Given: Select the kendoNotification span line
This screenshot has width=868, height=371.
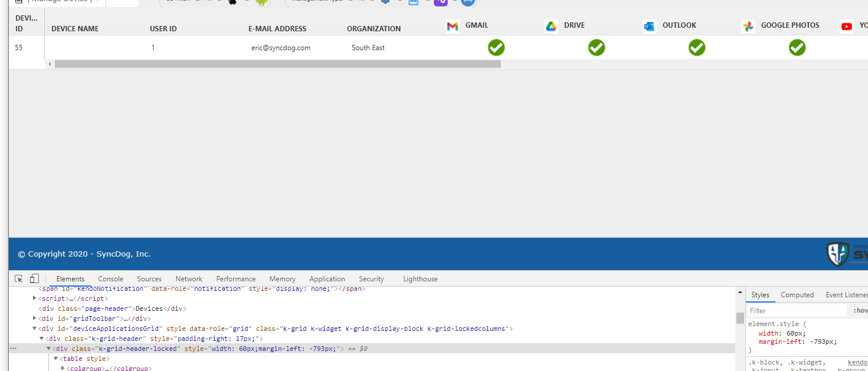Looking at the screenshot, I should [202, 288].
